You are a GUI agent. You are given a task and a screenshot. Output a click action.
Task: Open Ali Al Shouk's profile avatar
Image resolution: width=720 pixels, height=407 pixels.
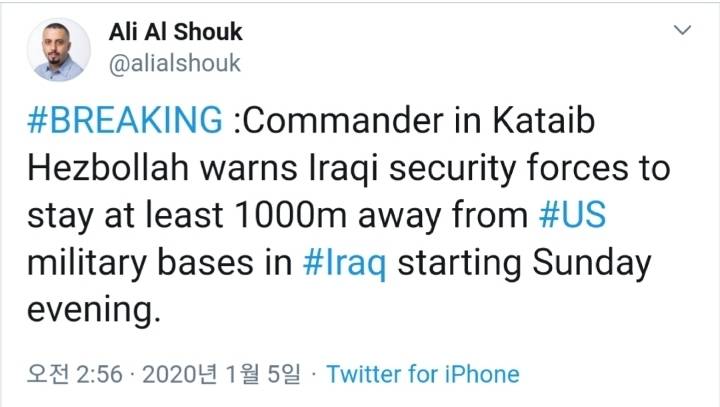click(x=57, y=49)
